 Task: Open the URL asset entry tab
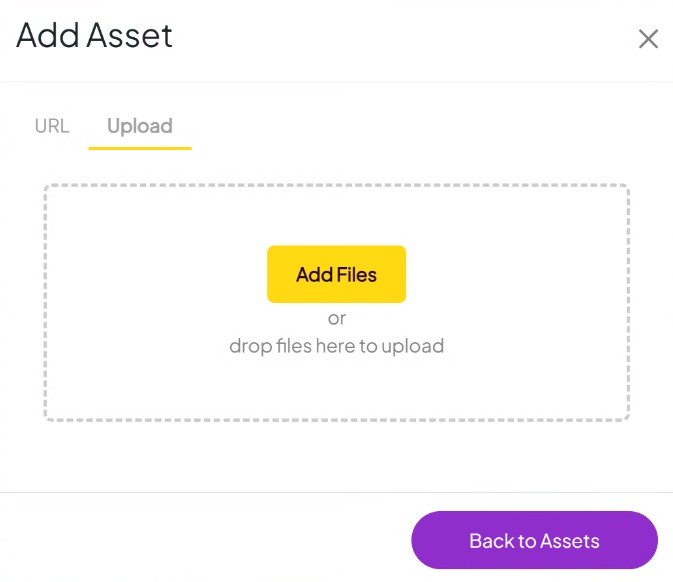(52, 126)
